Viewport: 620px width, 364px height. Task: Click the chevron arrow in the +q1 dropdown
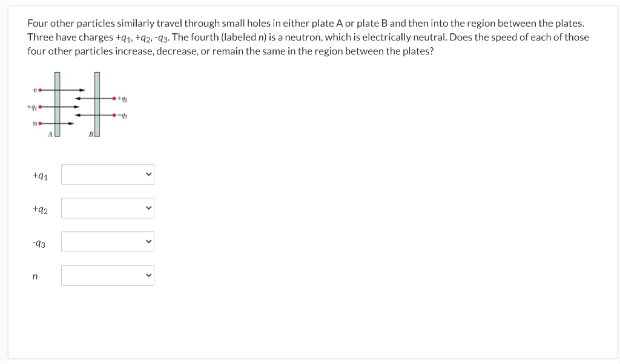coord(149,174)
